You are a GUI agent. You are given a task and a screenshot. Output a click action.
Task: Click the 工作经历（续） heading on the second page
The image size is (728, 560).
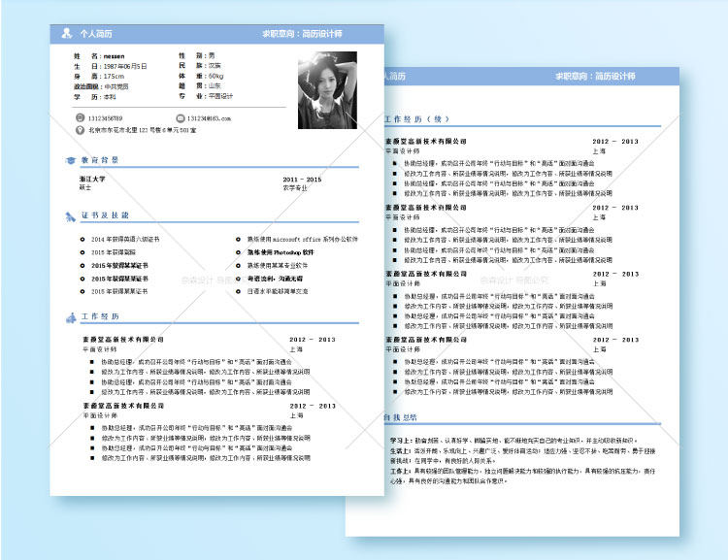pyautogui.click(x=417, y=119)
